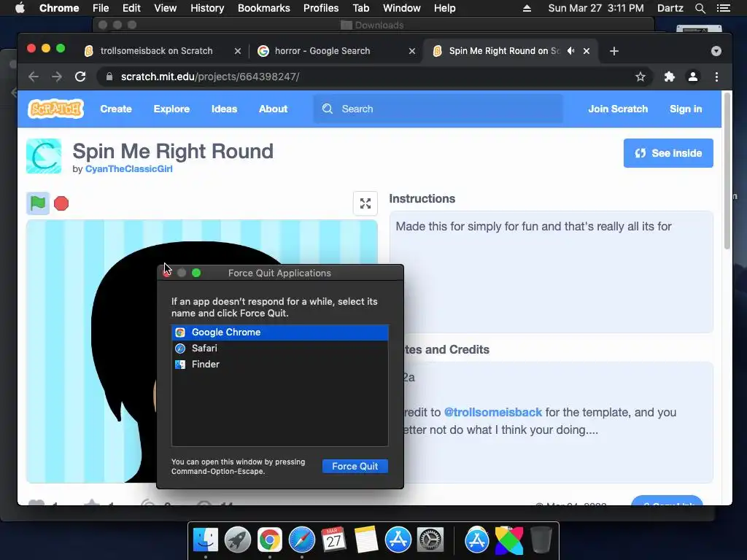The image size is (747, 560).
Task: Open Calendar from the Dock
Action: tap(333, 540)
